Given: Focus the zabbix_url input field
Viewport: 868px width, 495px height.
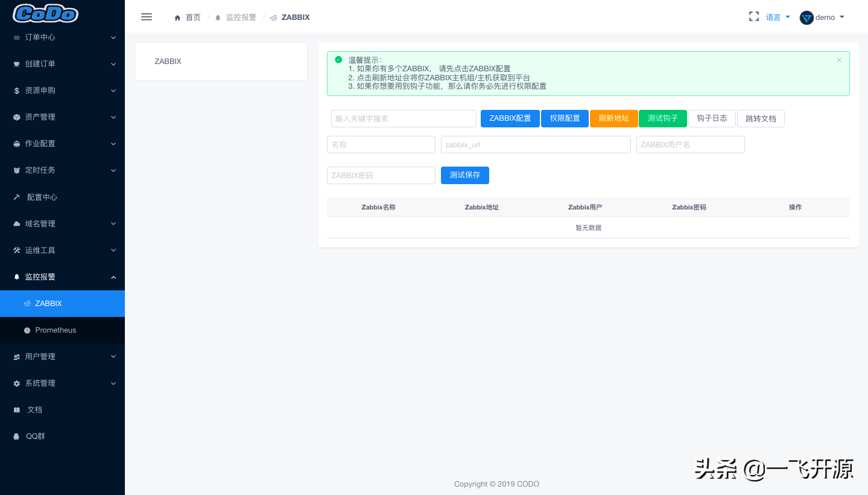Looking at the screenshot, I should [536, 145].
